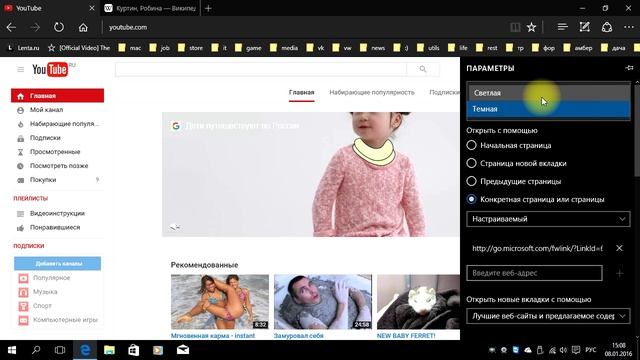Open the Настраиваемый dropdown
Image resolution: width=640 pixels, height=360 pixels.
pyautogui.click(x=548, y=219)
